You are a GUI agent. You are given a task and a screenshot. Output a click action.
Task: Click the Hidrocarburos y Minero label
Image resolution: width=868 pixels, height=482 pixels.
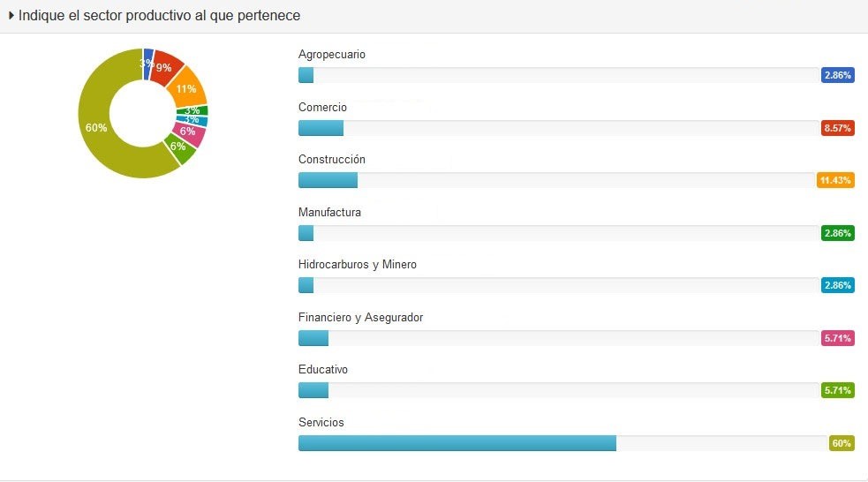358,265
